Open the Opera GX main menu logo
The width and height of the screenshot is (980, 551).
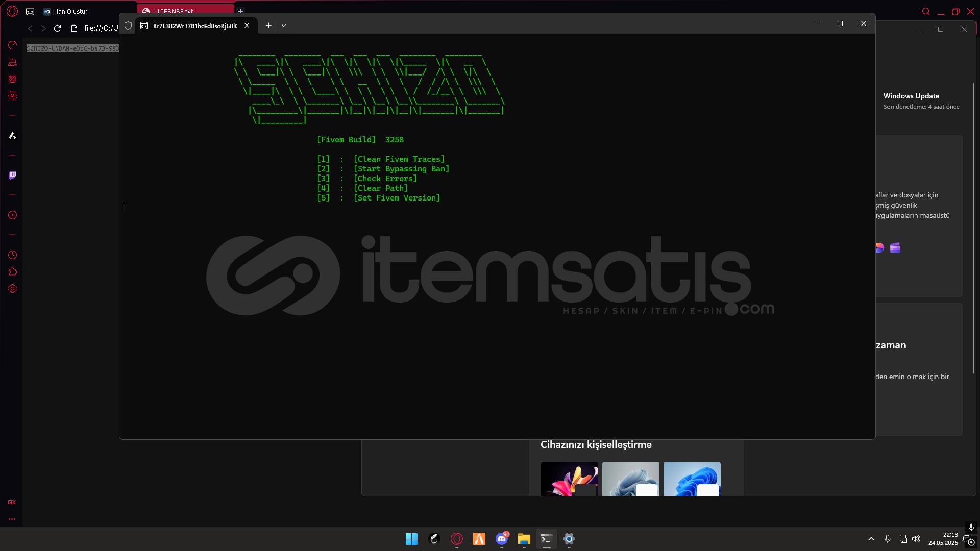click(12, 11)
